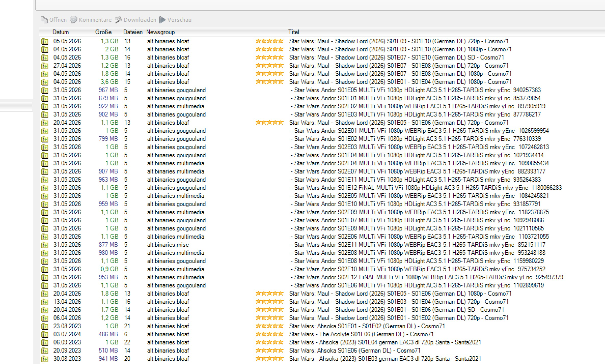This screenshot has width=605, height=364.
Task: Click collection icon of Ahsoka S01E01-S01E02 row
Action: point(45,326)
